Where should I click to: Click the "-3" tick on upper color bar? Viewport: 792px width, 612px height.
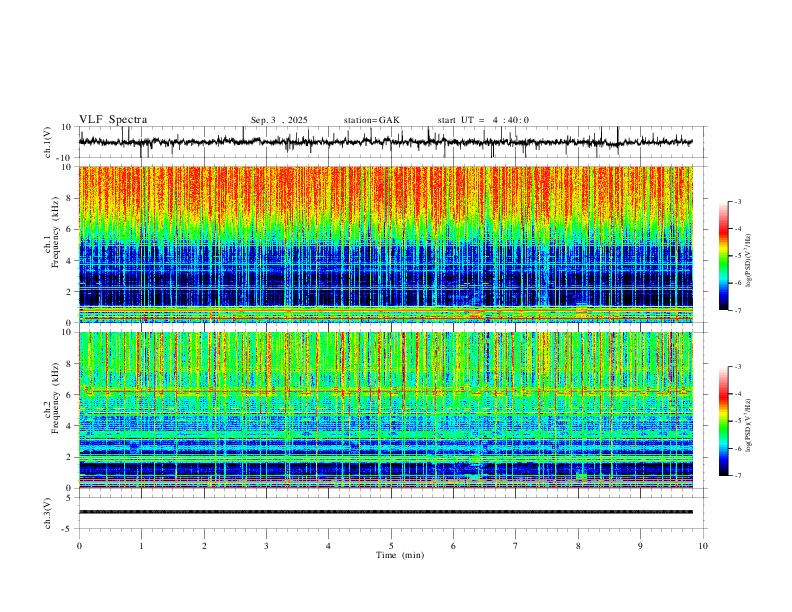pyautogui.click(x=738, y=201)
